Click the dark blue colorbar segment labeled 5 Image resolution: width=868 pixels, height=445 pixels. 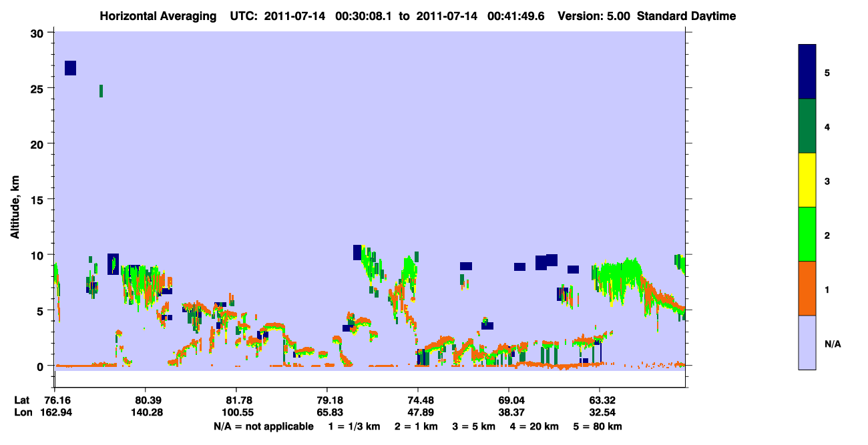click(x=807, y=72)
